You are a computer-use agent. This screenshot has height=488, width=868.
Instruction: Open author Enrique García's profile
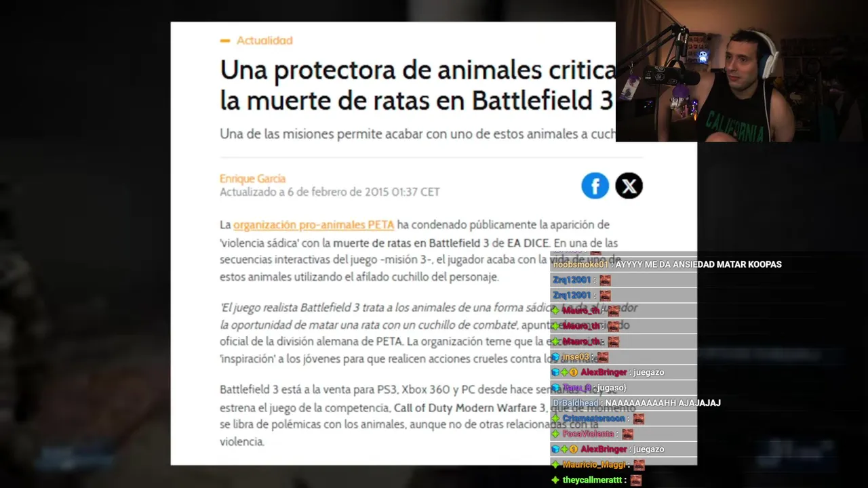pos(252,179)
